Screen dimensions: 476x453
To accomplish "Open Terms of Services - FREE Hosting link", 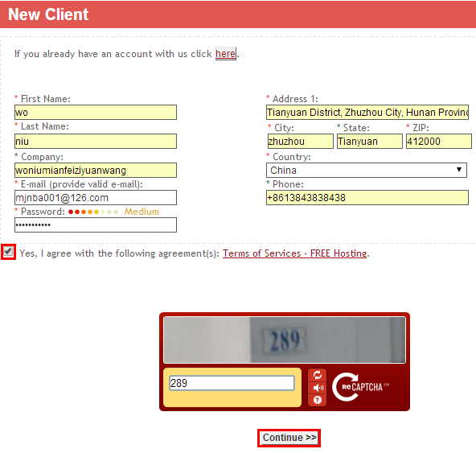I will (294, 253).
